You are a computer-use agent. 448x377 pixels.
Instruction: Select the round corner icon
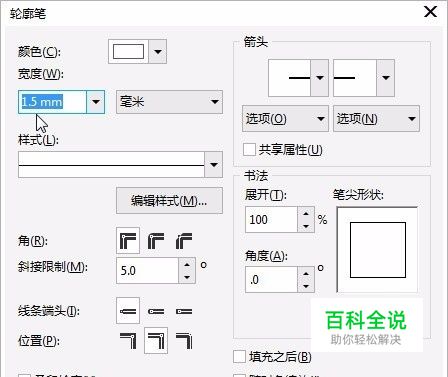(x=156, y=241)
